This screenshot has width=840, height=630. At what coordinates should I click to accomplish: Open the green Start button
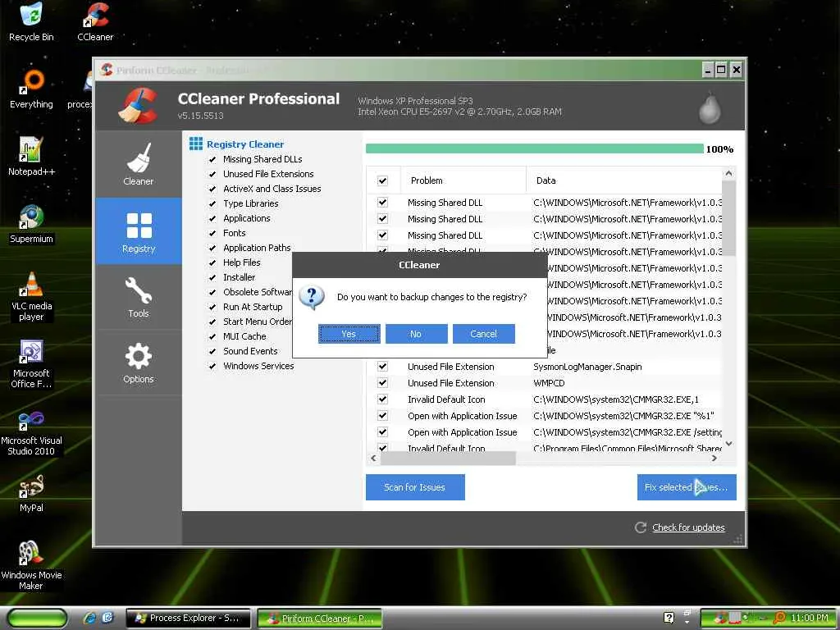[x=36, y=619]
